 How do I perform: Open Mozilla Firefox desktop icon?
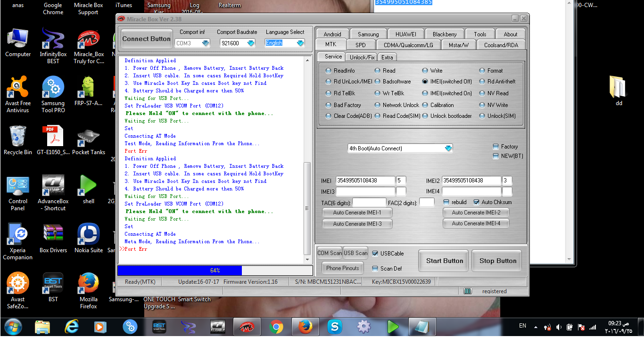[x=89, y=291]
